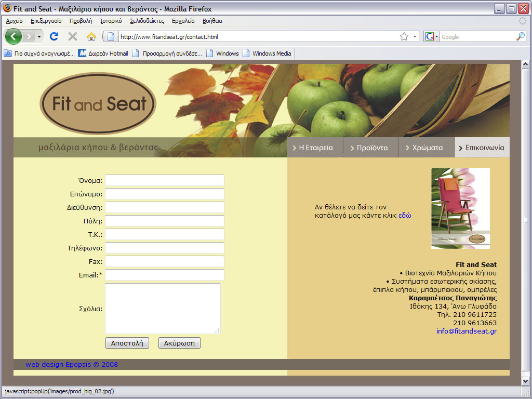The height and width of the screenshot is (399, 532).
Task: Open the address bar history dropdown
Action: pos(415,37)
